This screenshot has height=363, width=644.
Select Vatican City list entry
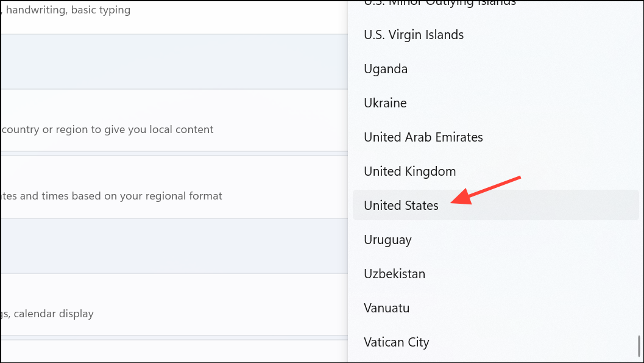point(396,342)
